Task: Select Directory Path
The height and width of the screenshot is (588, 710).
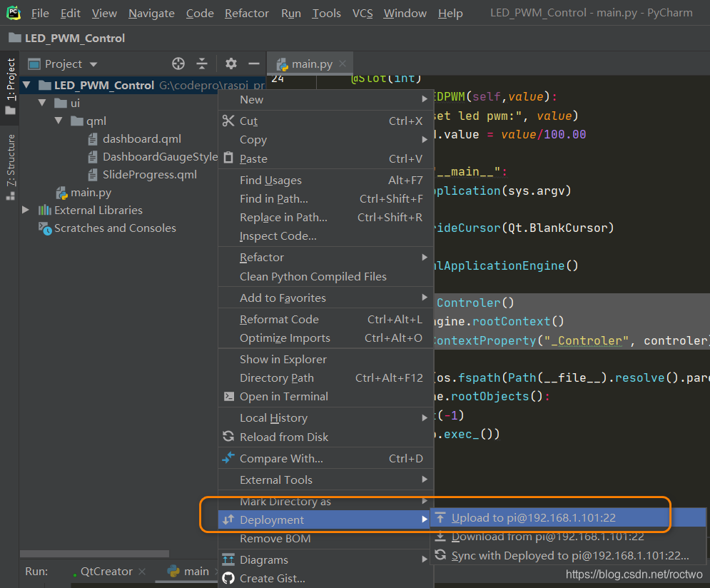Action: pos(325,377)
